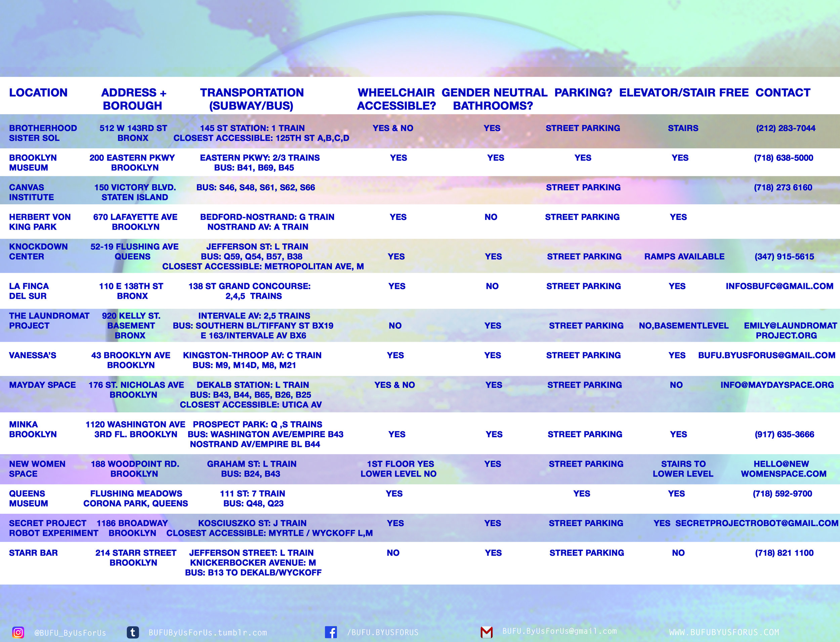Screen dimensions: 840x642
Task: Click the ADDRESS + BOROUGH column header
Action: [x=133, y=99]
